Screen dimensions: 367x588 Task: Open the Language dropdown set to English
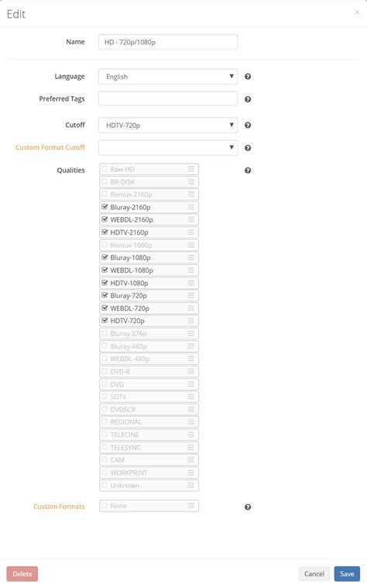coord(168,77)
